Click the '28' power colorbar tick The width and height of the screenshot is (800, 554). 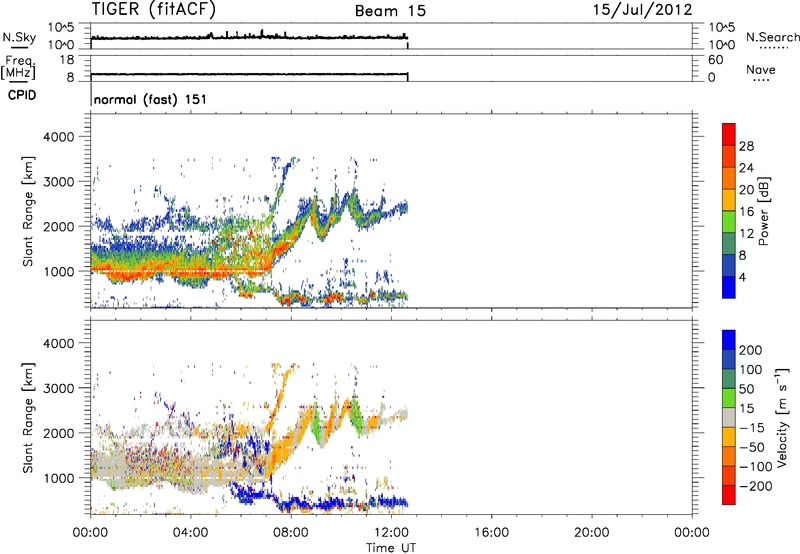(746, 146)
